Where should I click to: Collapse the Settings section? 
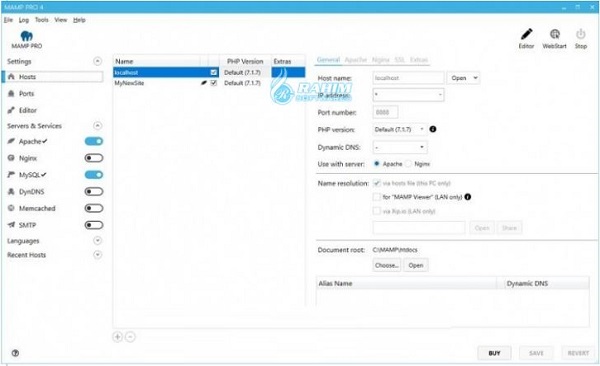pyautogui.click(x=98, y=61)
